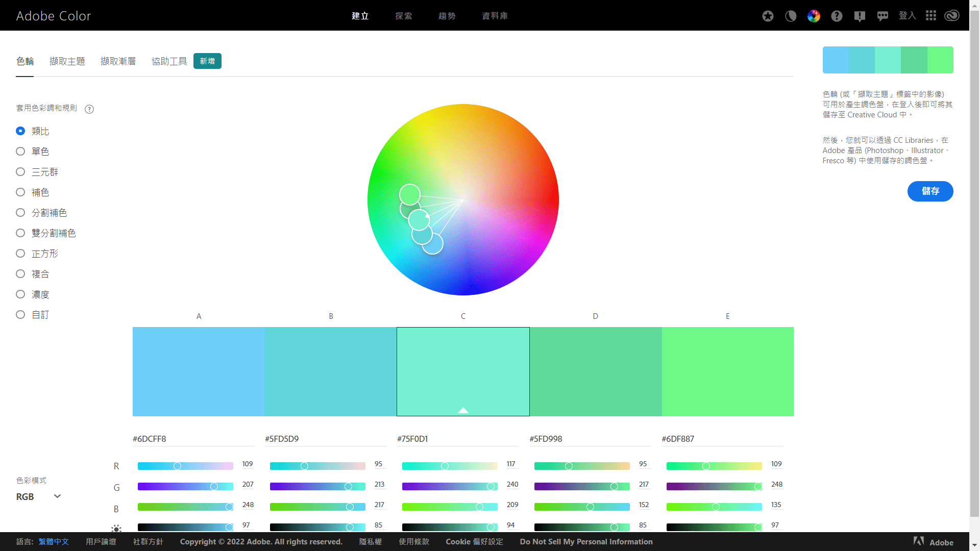Toggle dark mode moon icon
The width and height of the screenshot is (980, 551).
pyautogui.click(x=791, y=16)
